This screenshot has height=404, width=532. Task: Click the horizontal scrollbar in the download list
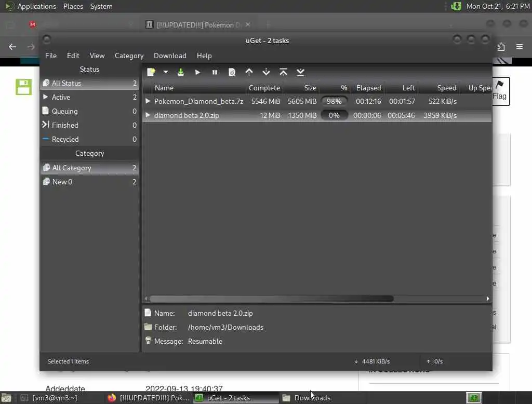pos(271,299)
